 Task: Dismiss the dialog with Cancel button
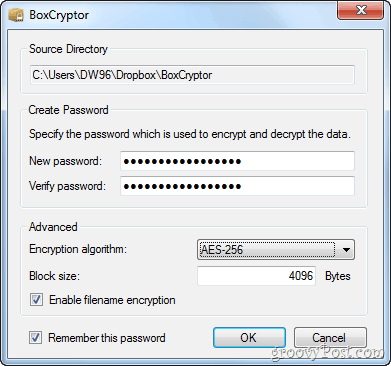click(330, 337)
